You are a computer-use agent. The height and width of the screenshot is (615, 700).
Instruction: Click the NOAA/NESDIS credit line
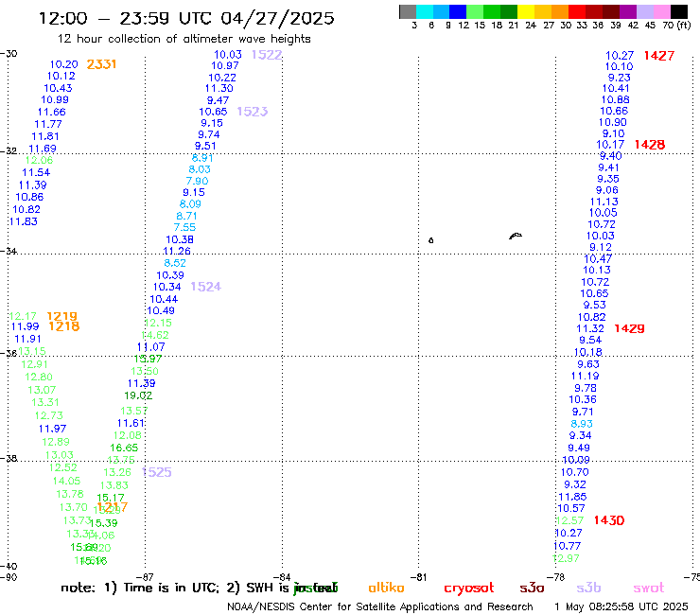380,607
